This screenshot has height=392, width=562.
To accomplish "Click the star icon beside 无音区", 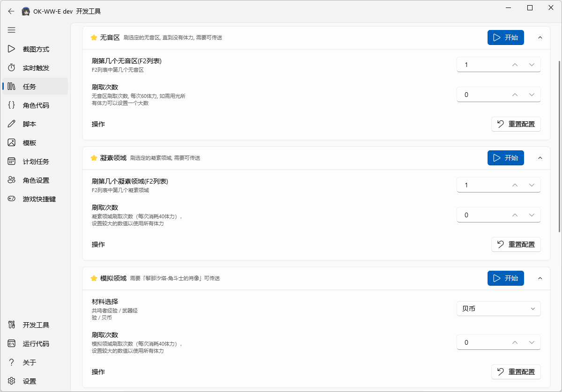I will pyautogui.click(x=94, y=37).
